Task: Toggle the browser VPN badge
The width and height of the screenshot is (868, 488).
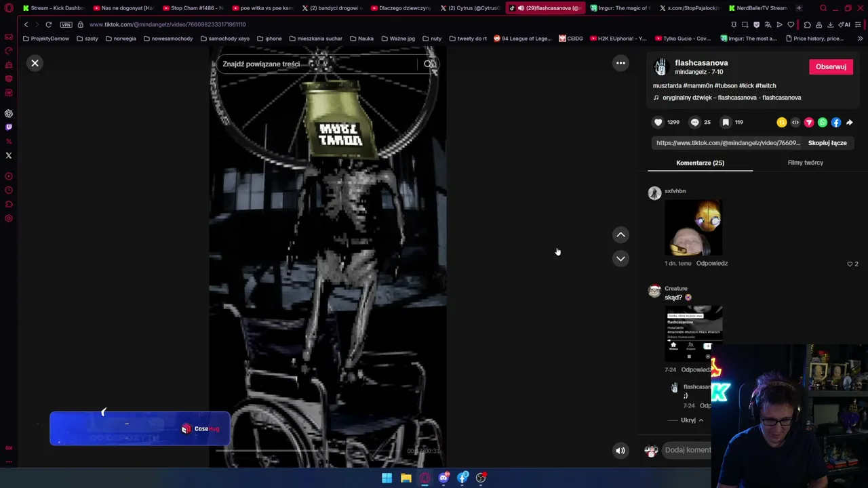Action: tap(66, 24)
